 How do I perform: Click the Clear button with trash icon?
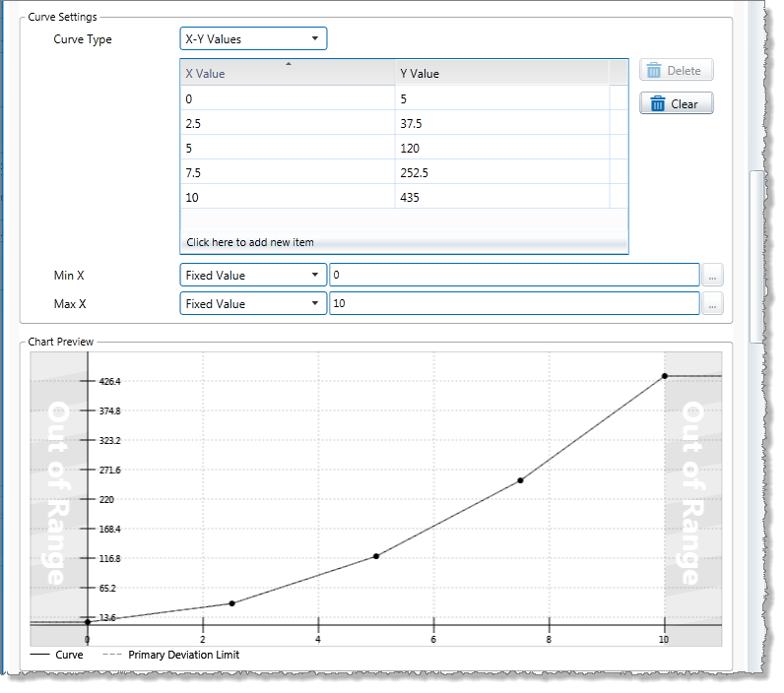tap(676, 103)
